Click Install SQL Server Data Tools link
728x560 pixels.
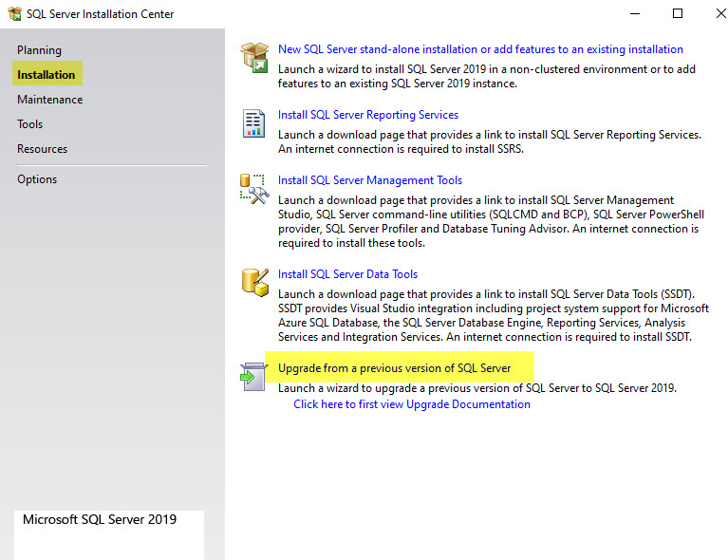click(347, 274)
